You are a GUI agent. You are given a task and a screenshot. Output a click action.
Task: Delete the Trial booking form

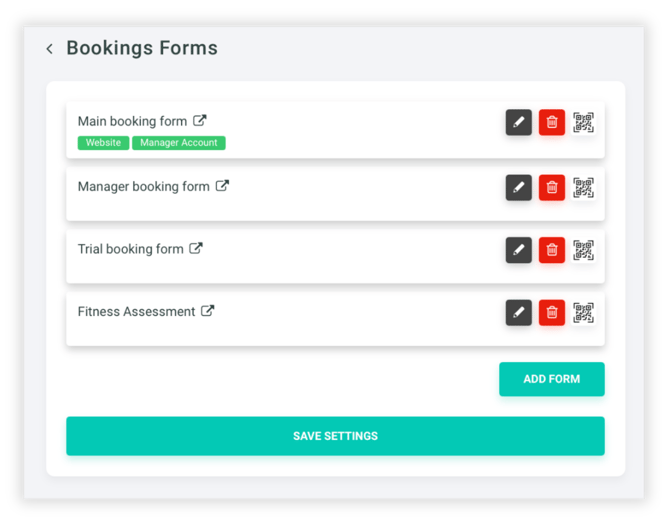pyautogui.click(x=551, y=250)
